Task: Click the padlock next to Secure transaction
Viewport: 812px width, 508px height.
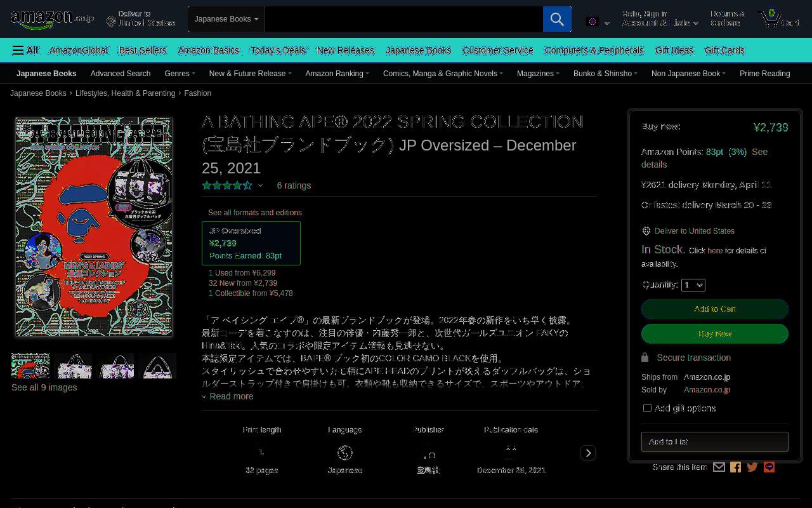Action: [x=645, y=358]
